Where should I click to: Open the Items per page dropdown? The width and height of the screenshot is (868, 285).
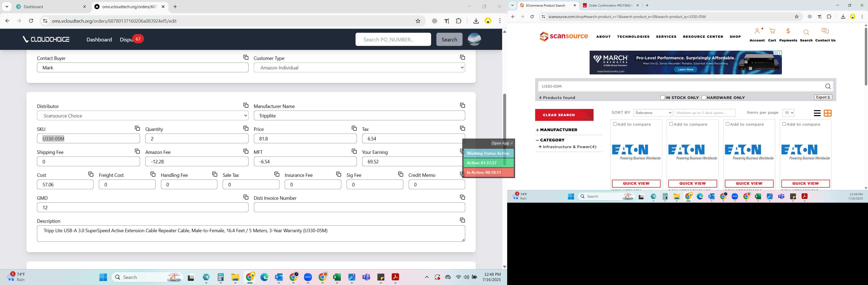point(788,113)
